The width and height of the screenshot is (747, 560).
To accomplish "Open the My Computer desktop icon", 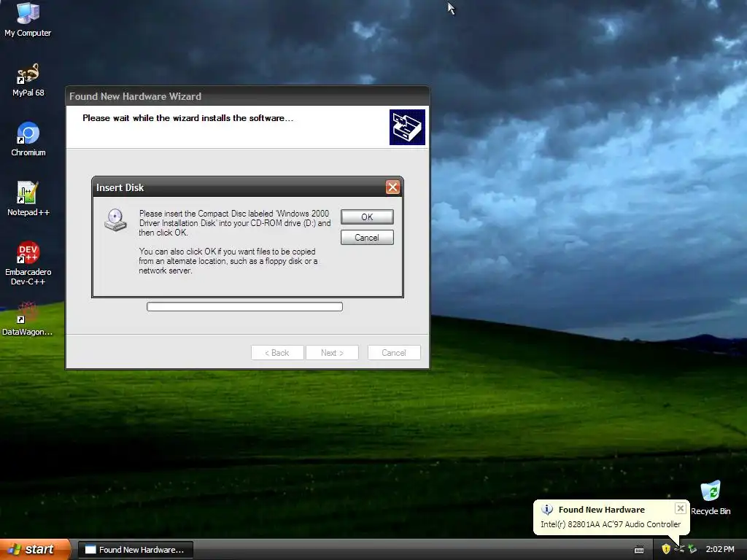I will (28, 20).
